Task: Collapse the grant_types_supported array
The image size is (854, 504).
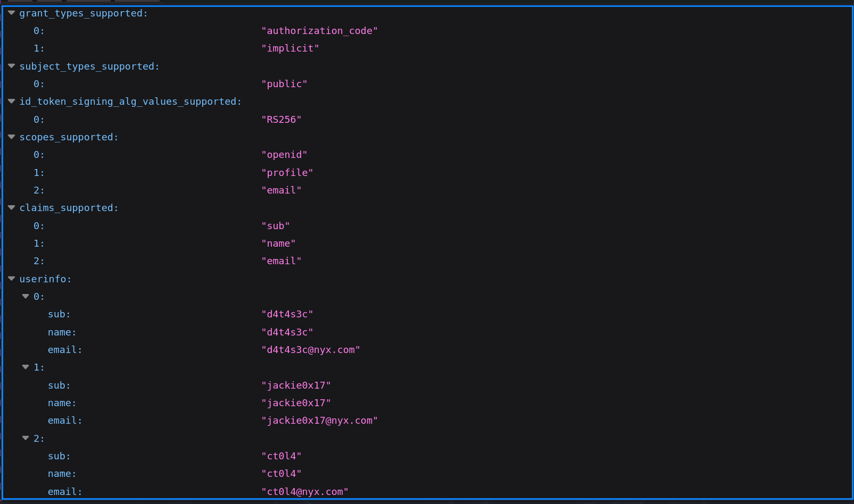Action: (11, 13)
